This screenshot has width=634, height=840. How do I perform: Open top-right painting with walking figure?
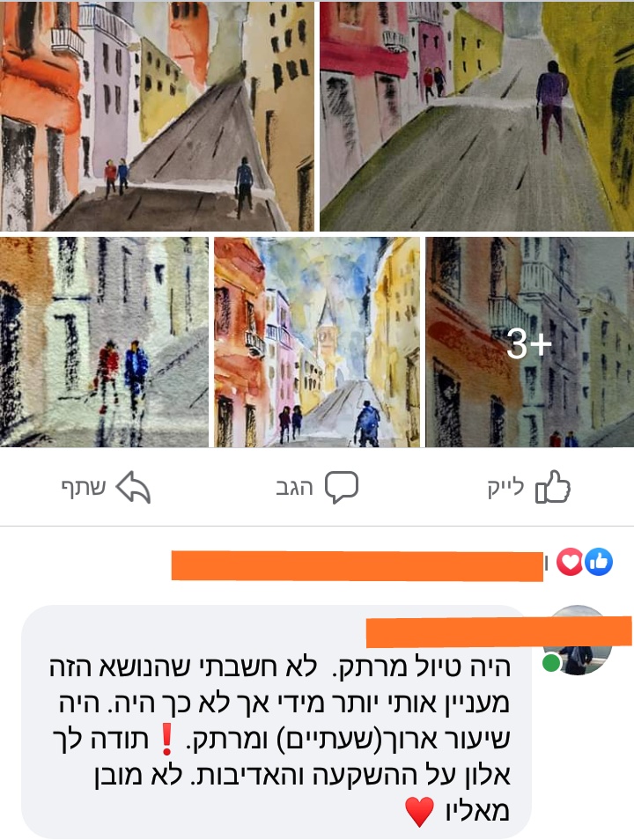pyautogui.click(x=477, y=115)
